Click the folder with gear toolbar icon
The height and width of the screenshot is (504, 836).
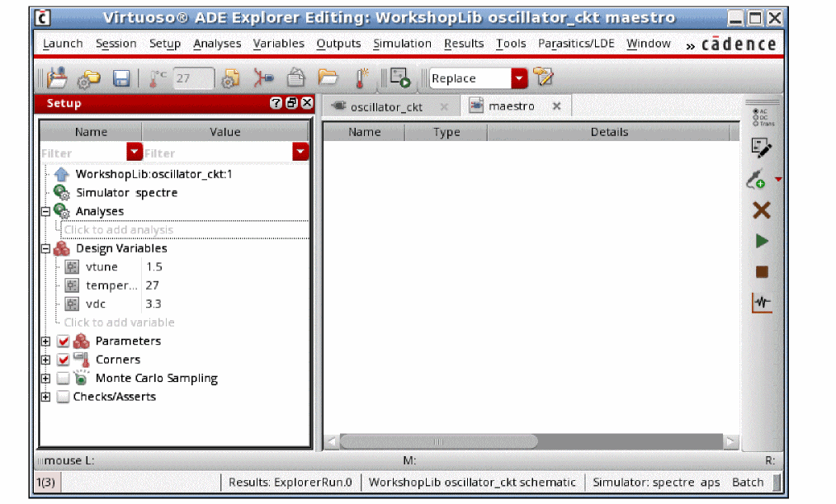click(89, 78)
